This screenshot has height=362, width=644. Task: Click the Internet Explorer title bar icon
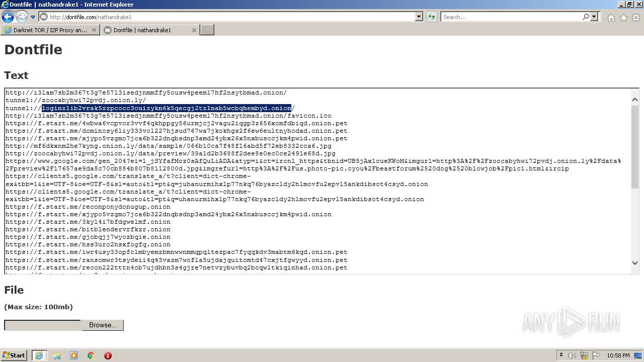(x=5, y=5)
